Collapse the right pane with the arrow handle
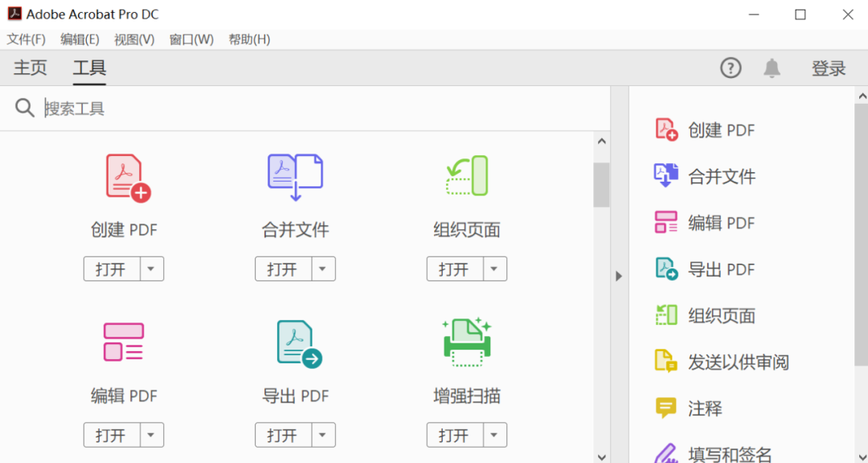 pyautogui.click(x=619, y=276)
